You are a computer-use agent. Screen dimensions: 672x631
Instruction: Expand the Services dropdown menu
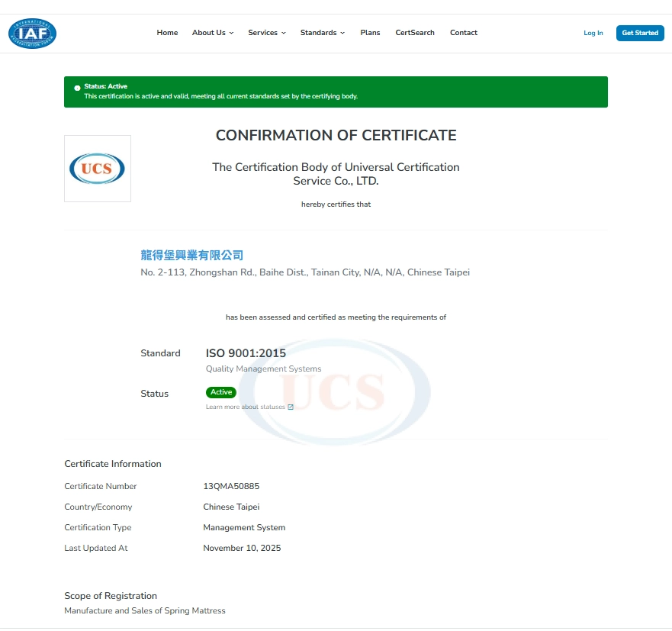pyautogui.click(x=266, y=33)
